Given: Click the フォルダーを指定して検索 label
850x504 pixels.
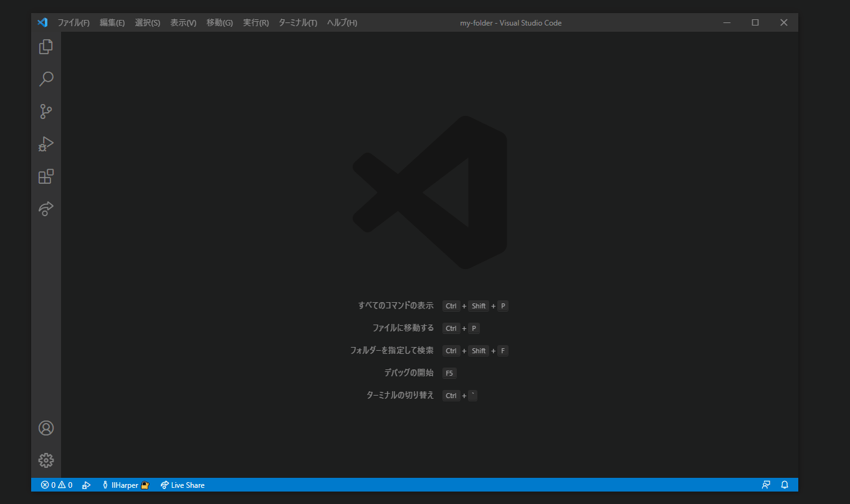Looking at the screenshot, I should [392, 350].
